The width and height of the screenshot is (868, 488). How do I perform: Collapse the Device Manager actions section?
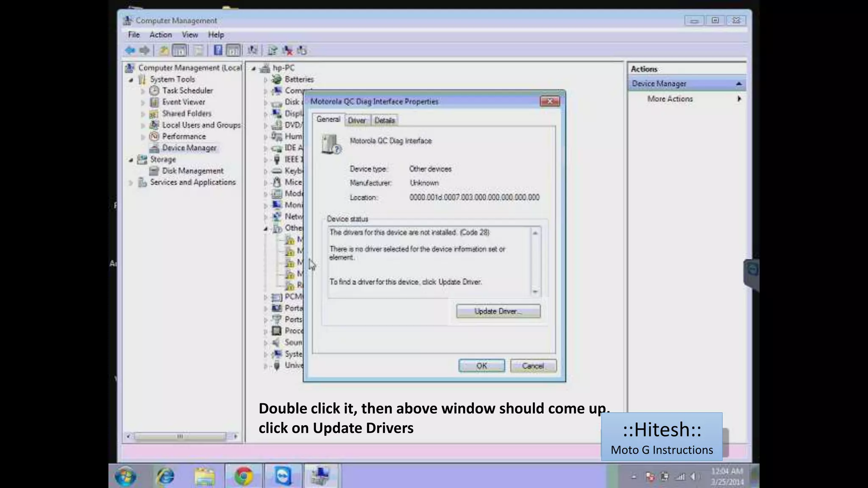739,84
